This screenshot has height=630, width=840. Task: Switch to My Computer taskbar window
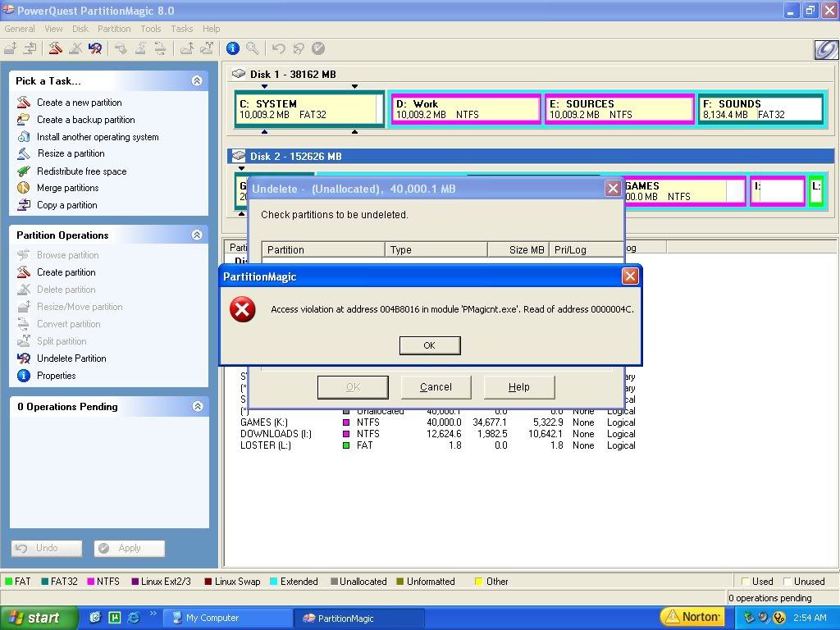point(228,618)
